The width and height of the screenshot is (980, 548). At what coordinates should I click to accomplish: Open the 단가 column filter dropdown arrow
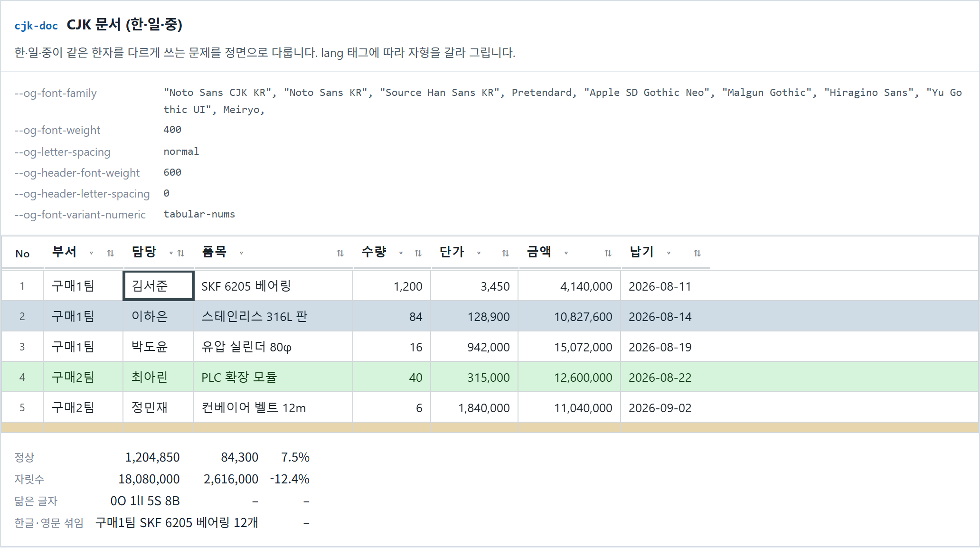click(x=479, y=253)
